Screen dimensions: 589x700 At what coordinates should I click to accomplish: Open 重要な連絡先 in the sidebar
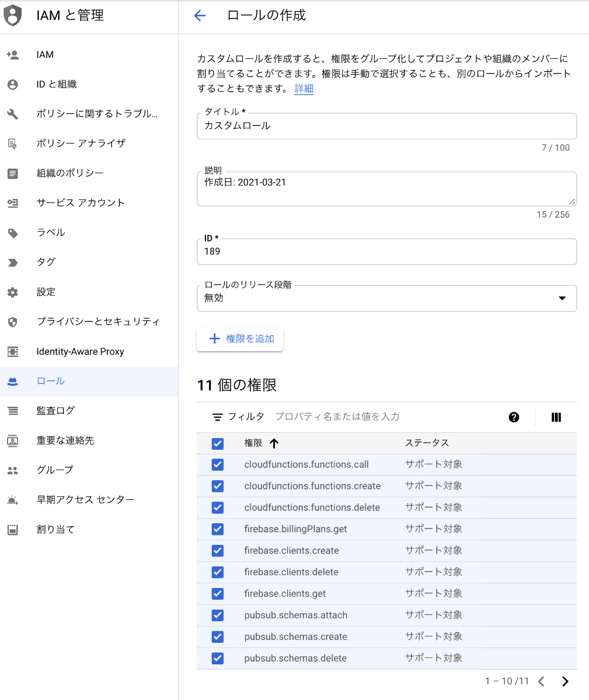[89, 440]
